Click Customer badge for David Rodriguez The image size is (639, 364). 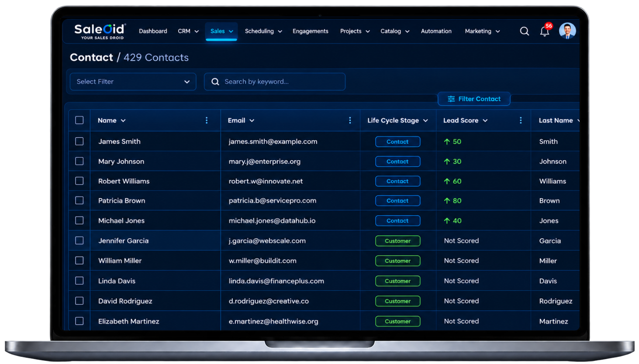pos(397,301)
